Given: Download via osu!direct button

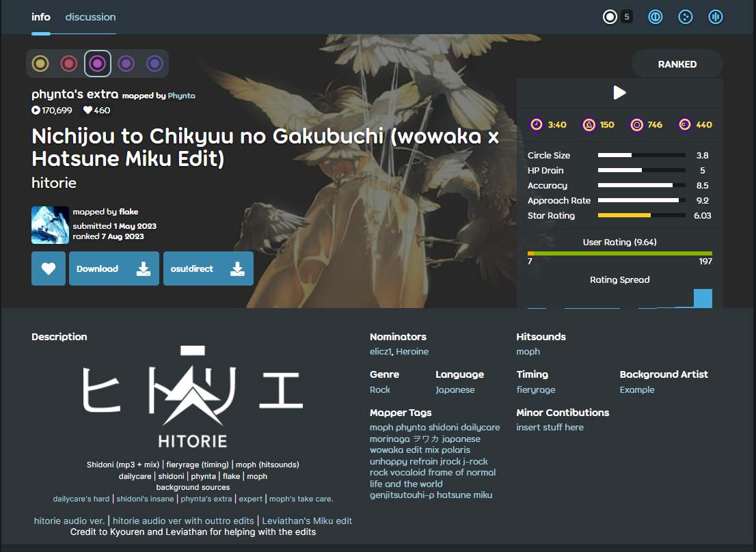Looking at the screenshot, I should [208, 268].
